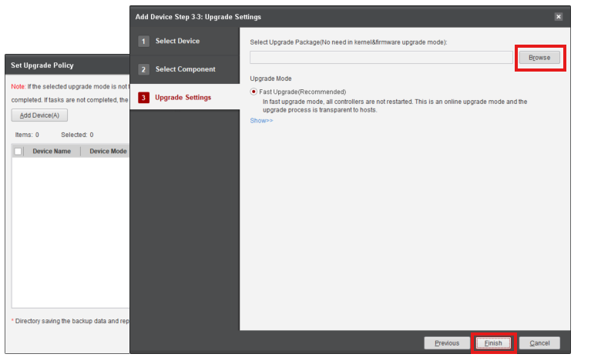Click the empty device list area
Image resolution: width=591 pixels, height=364 pixels.
point(69,231)
